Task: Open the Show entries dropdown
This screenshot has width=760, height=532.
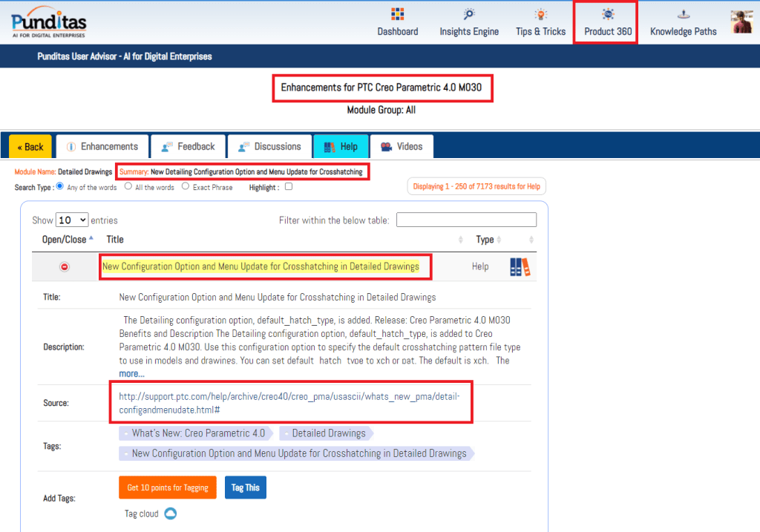Action: coord(72,220)
